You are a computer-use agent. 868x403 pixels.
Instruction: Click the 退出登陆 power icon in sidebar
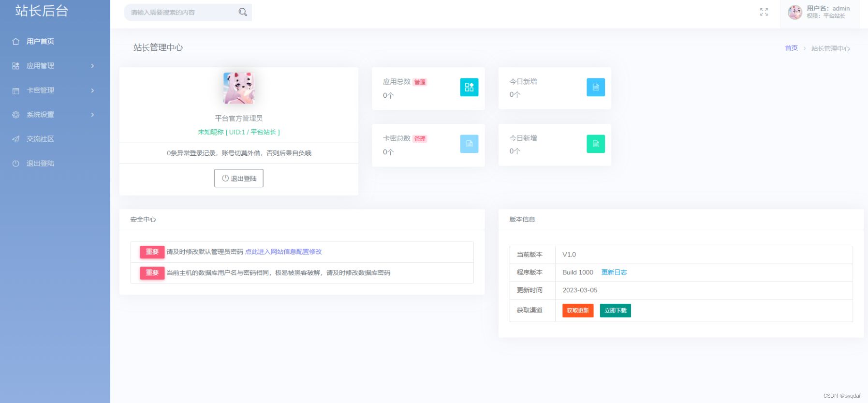[x=15, y=164]
